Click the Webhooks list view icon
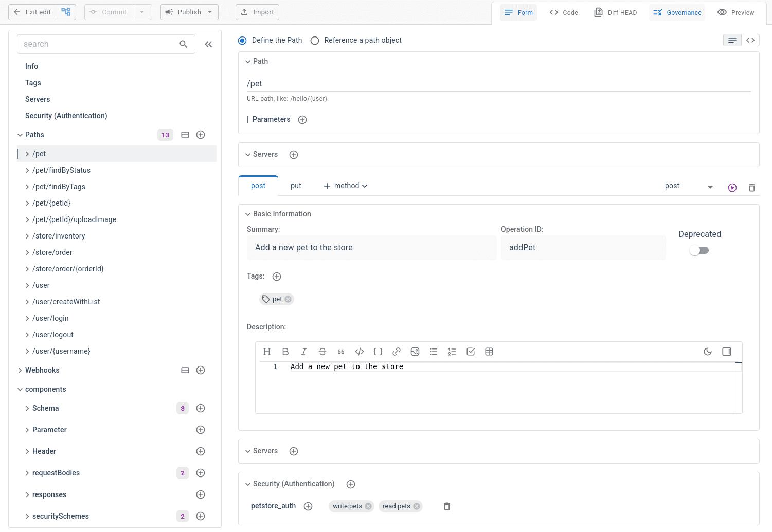This screenshot has width=772, height=532. tap(185, 370)
